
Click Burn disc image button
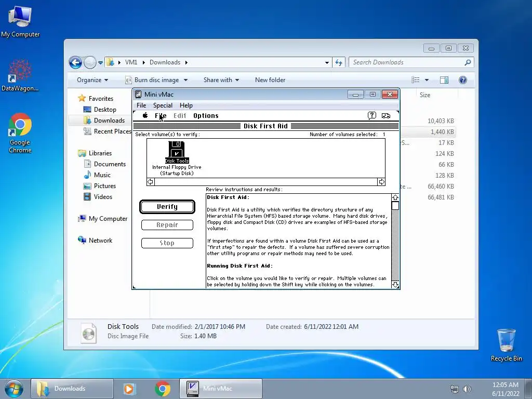tap(153, 80)
